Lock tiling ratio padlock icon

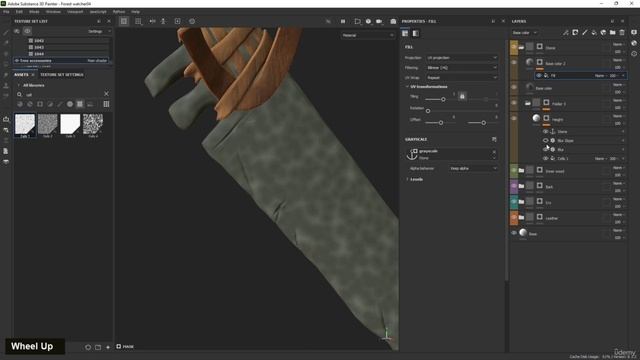pos(462,96)
